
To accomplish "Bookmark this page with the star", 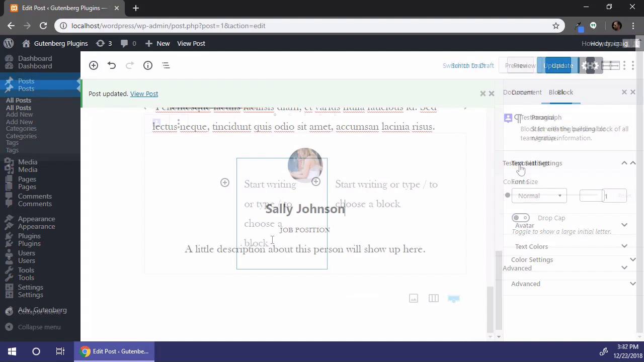I will [556, 26].
